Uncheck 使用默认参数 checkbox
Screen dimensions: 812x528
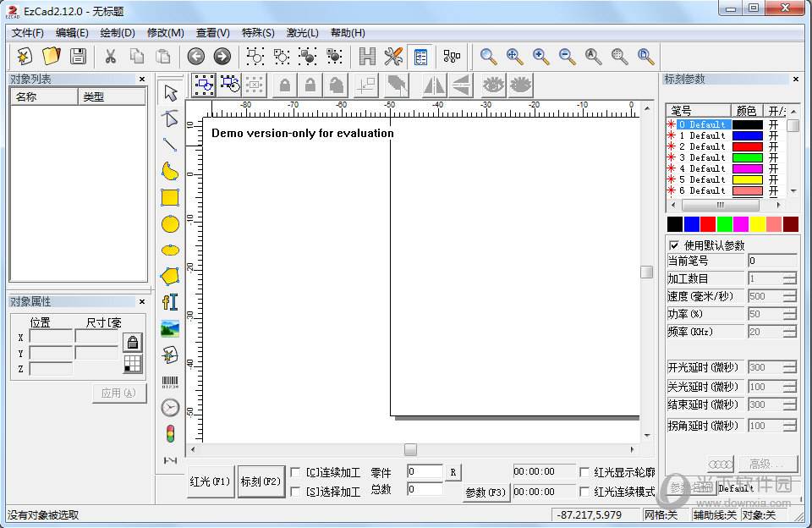click(x=674, y=245)
